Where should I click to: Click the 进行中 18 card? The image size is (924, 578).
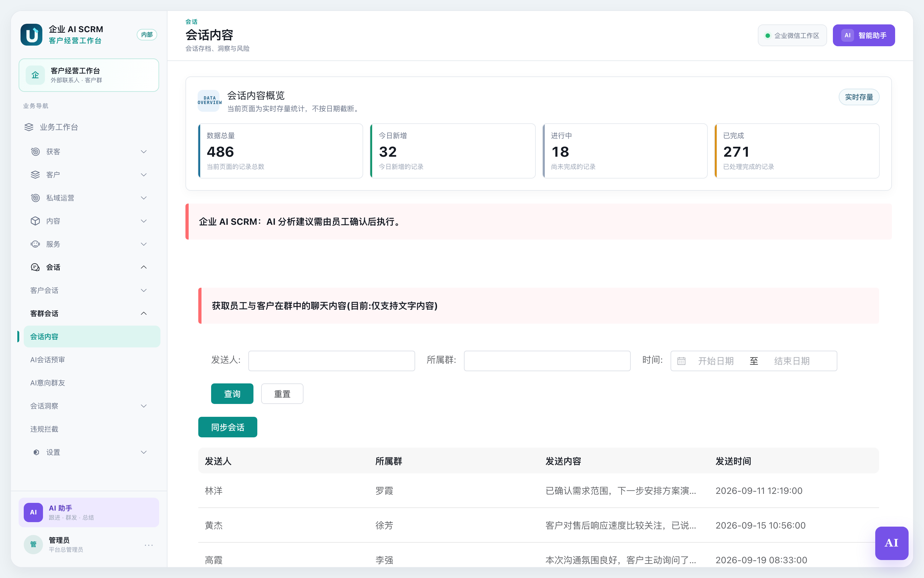(625, 151)
